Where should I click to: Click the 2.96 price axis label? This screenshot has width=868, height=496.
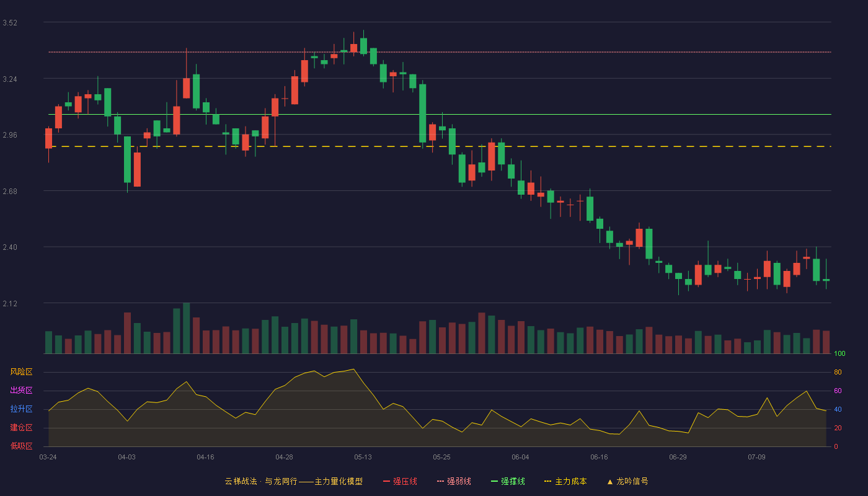coord(10,135)
